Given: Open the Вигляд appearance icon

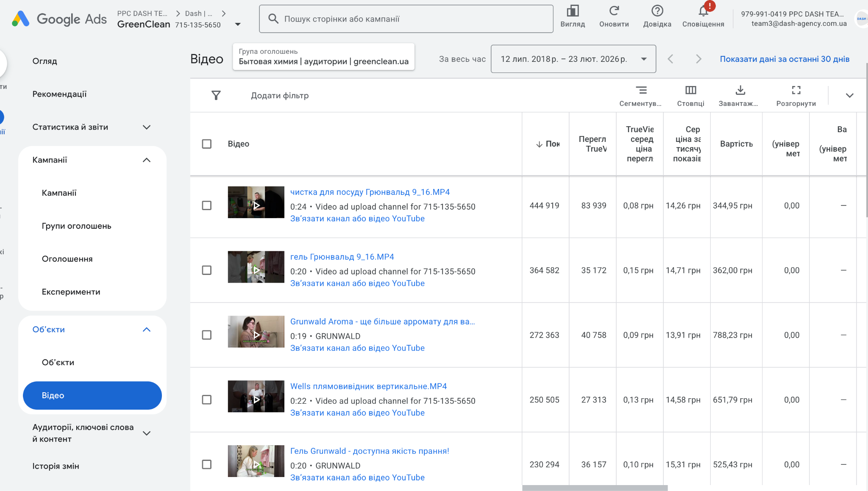Looking at the screenshot, I should tap(573, 11).
